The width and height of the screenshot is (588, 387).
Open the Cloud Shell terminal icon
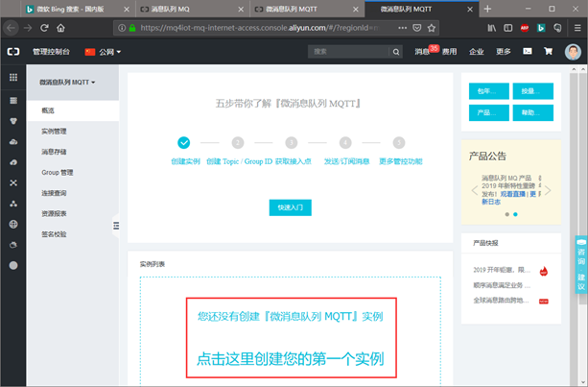[528, 51]
